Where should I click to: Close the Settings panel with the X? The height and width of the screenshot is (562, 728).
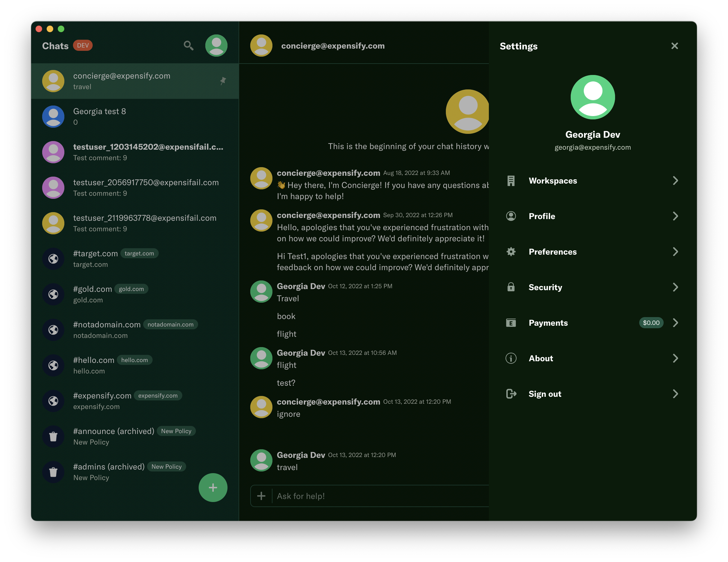(674, 46)
